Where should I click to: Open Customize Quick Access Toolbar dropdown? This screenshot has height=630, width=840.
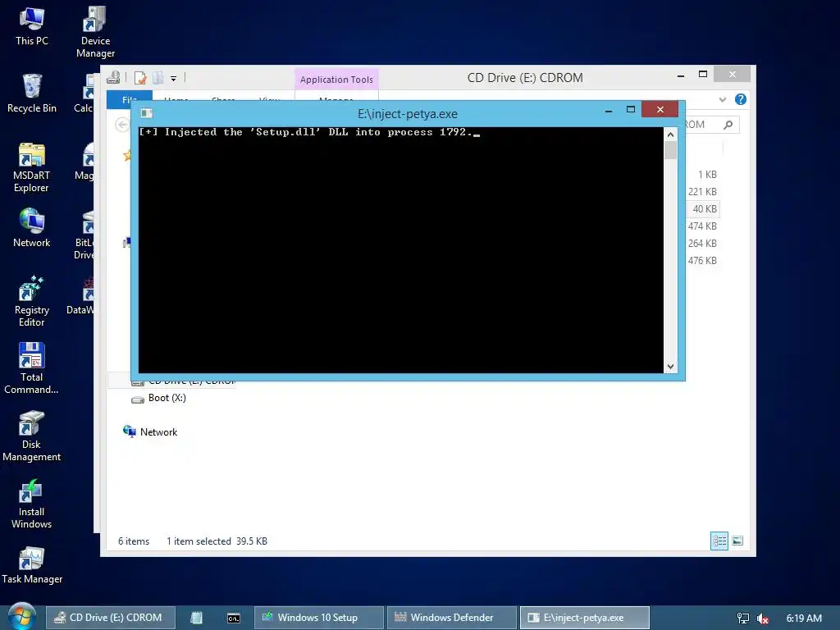click(174, 79)
